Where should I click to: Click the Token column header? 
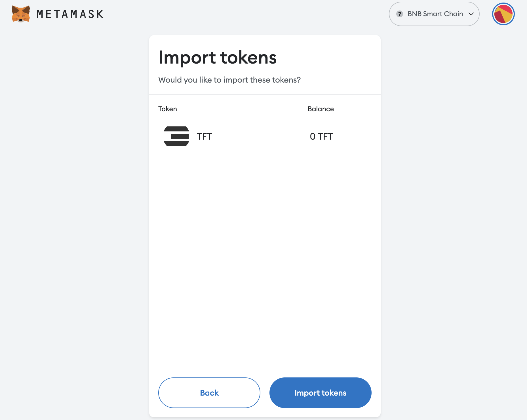coord(167,109)
